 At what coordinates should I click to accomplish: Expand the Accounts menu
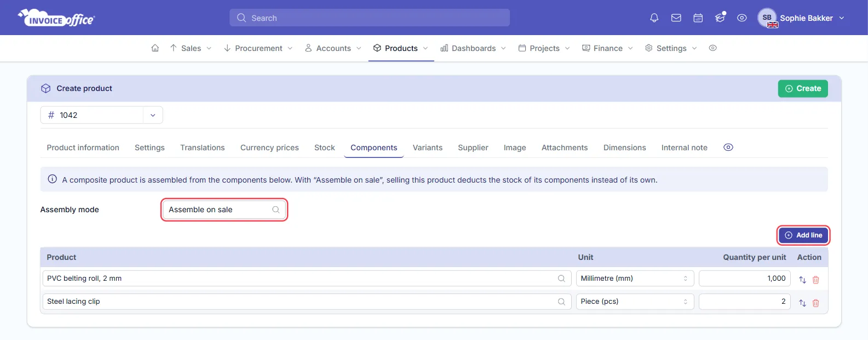[x=333, y=48]
